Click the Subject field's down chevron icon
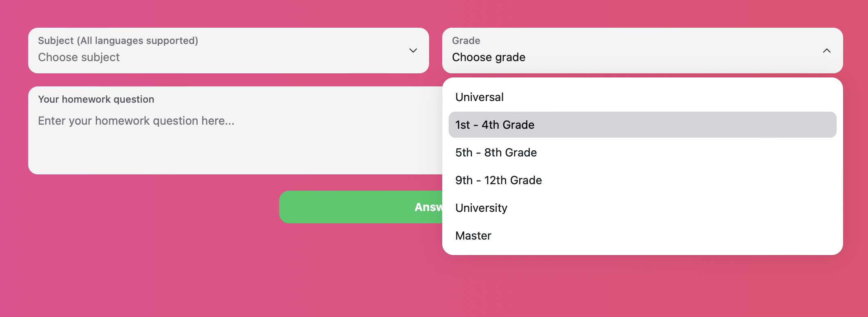Image resolution: width=868 pixels, height=317 pixels. pos(413,51)
